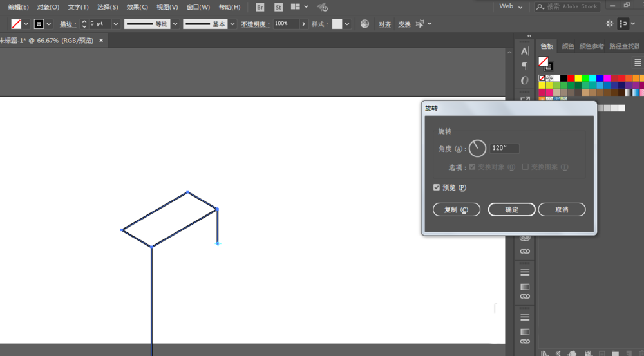Open the 效果(C) menu
Image resolution: width=644 pixels, height=356 pixels.
pos(137,7)
